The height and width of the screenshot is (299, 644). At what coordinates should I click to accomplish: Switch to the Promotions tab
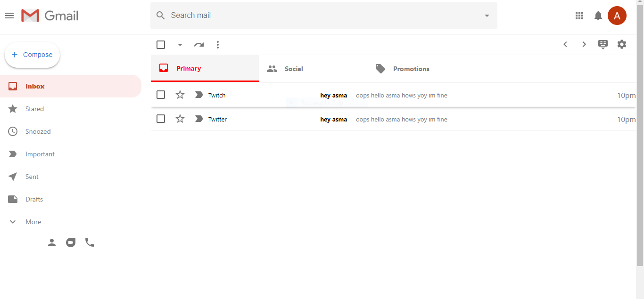click(411, 69)
